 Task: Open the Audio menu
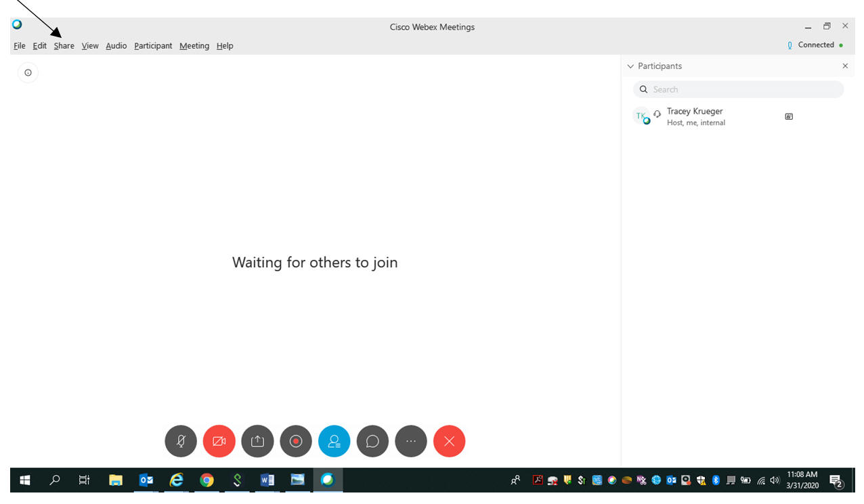coord(116,46)
